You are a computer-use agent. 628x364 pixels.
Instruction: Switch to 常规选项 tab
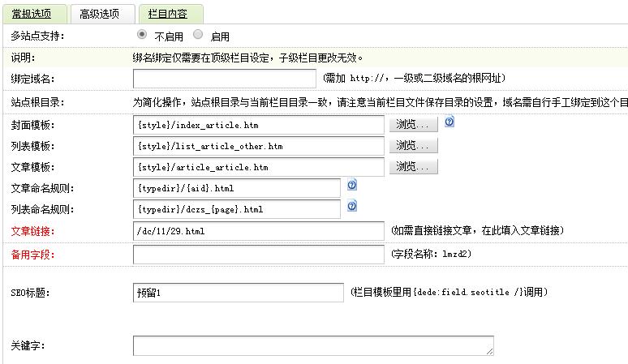(34, 14)
